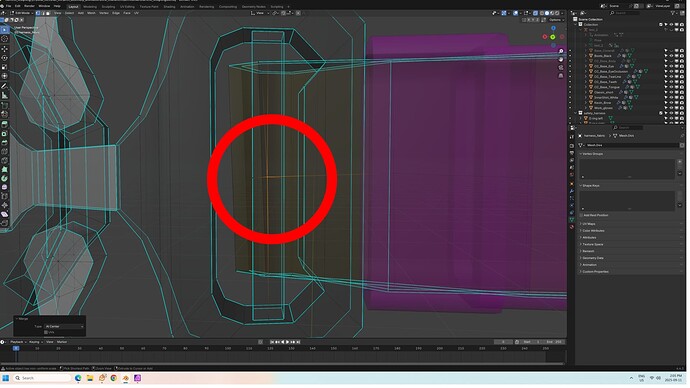Viewport: 690px width, 388px height.
Task: Select the Spin tool
Action: click(x=4, y=179)
